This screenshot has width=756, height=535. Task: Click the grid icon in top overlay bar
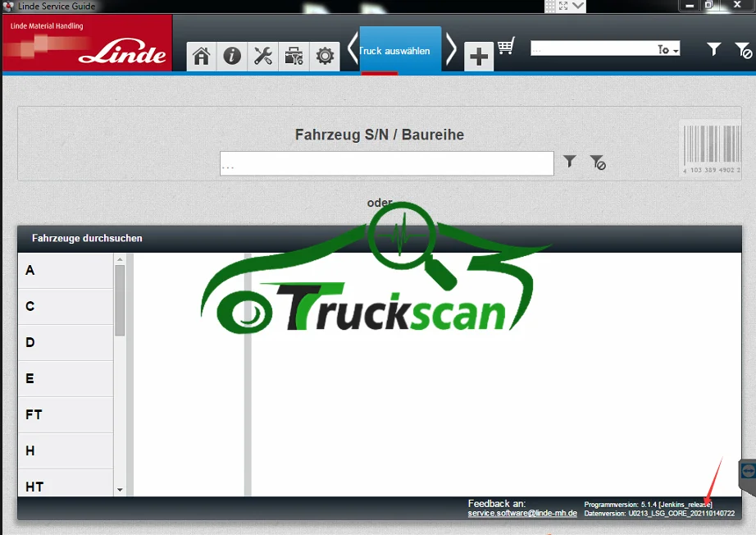point(550,6)
